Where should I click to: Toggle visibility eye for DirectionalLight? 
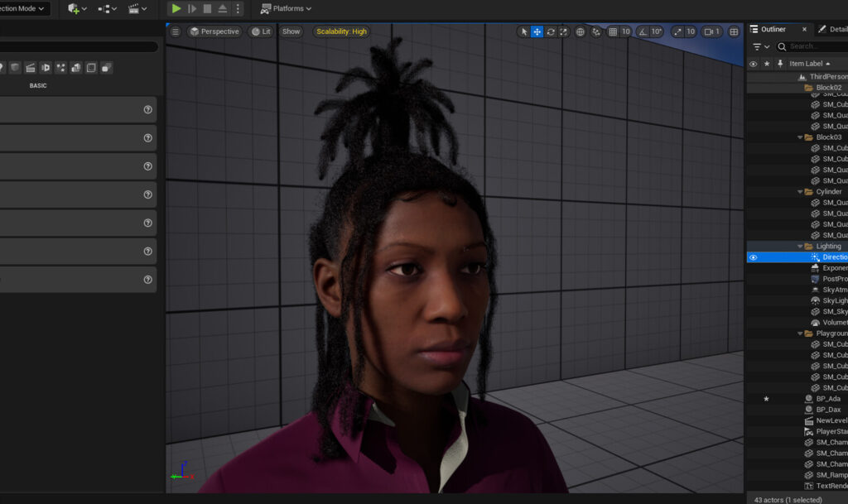[753, 257]
